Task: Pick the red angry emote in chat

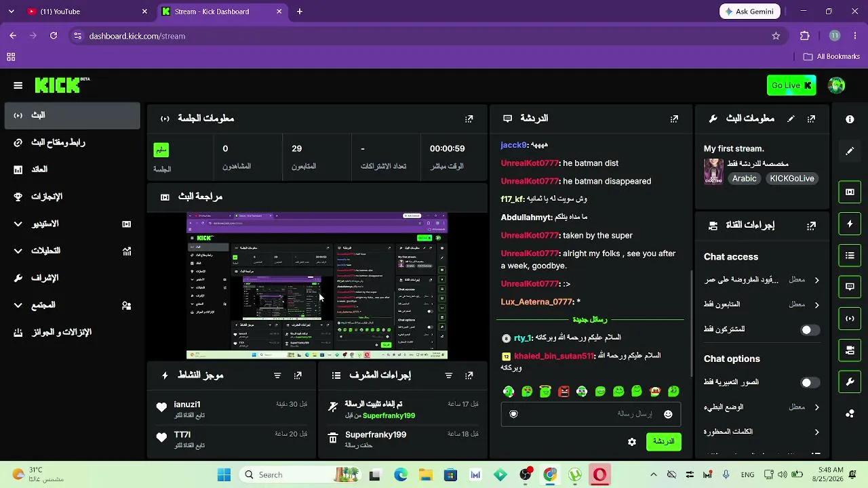Action: 564,391
